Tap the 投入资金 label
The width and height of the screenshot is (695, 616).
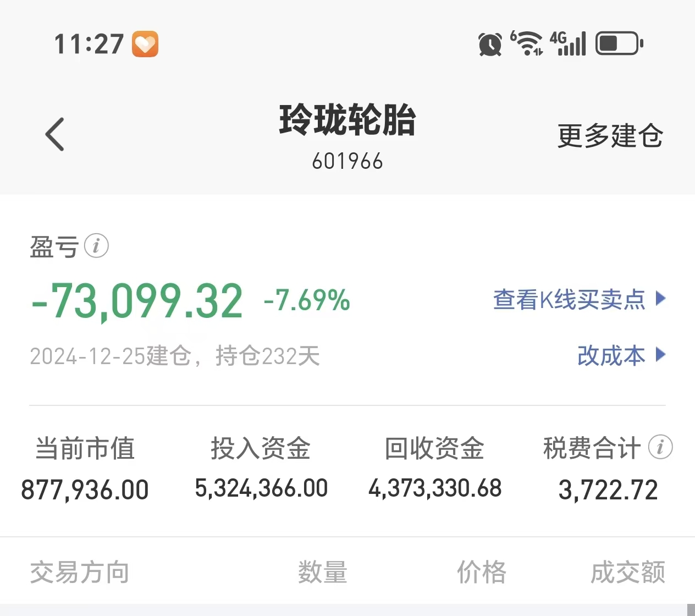tap(261, 448)
